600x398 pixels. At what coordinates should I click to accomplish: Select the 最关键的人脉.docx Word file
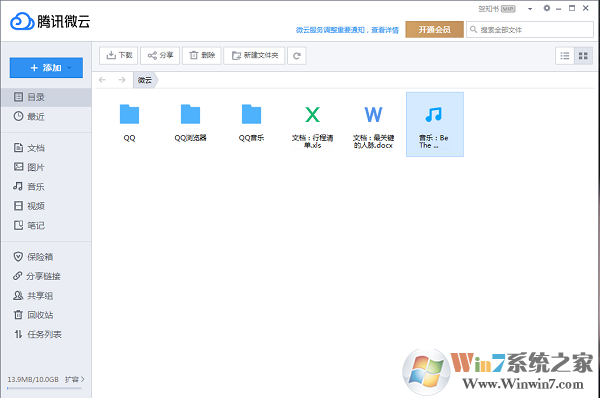373,126
